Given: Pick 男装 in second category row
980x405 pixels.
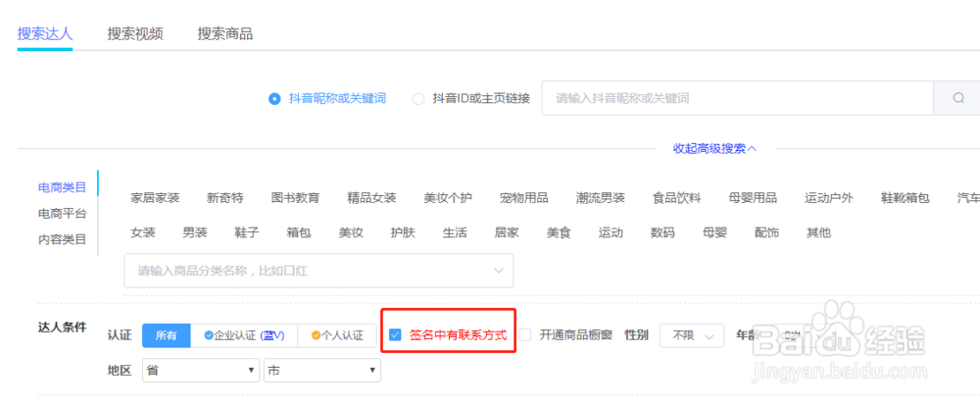Looking at the screenshot, I should point(195,232).
